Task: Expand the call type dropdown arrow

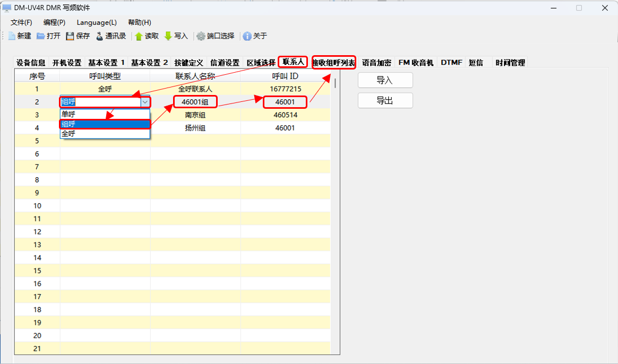Action: (145, 102)
